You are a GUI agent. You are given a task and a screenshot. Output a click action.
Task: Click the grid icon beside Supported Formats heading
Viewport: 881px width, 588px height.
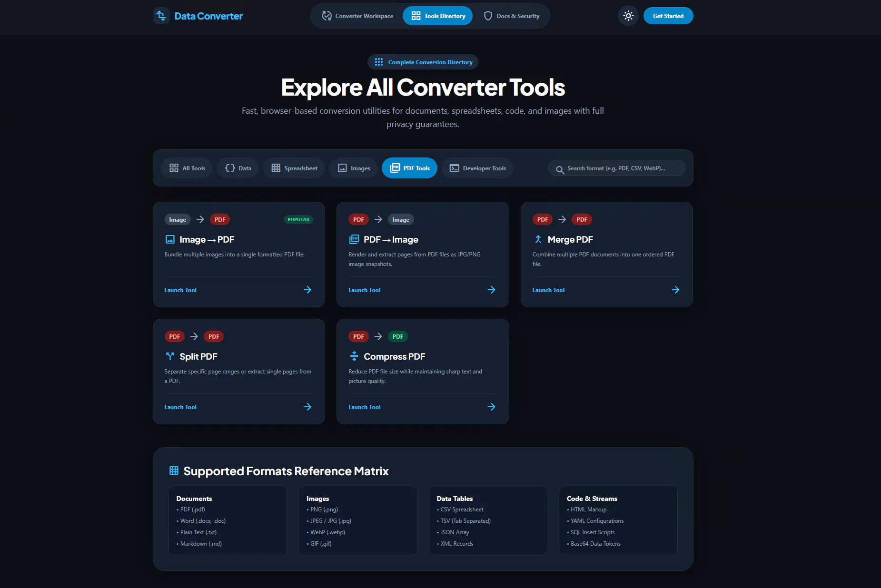174,470
